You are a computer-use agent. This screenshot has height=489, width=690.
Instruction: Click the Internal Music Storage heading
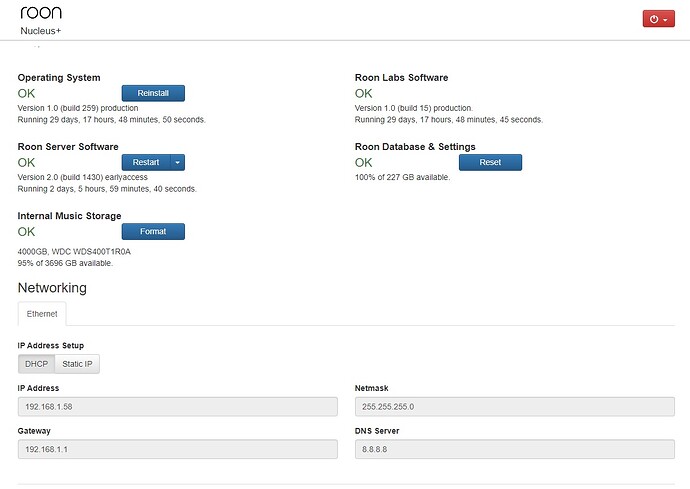pyautogui.click(x=69, y=216)
